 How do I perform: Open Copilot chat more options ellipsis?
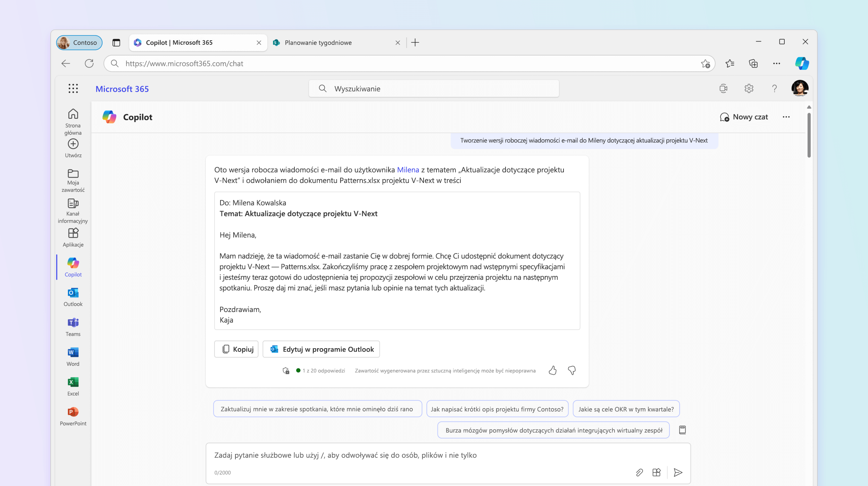(786, 117)
